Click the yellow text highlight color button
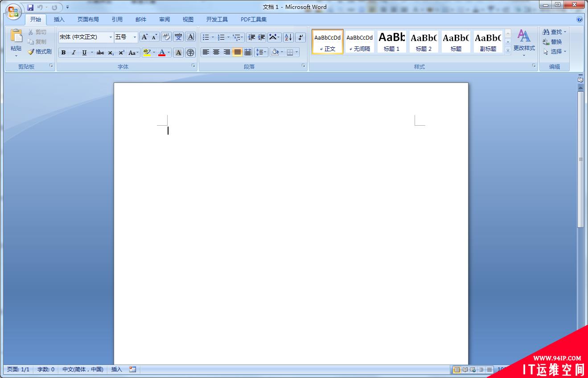The width and height of the screenshot is (588, 378). [147, 53]
